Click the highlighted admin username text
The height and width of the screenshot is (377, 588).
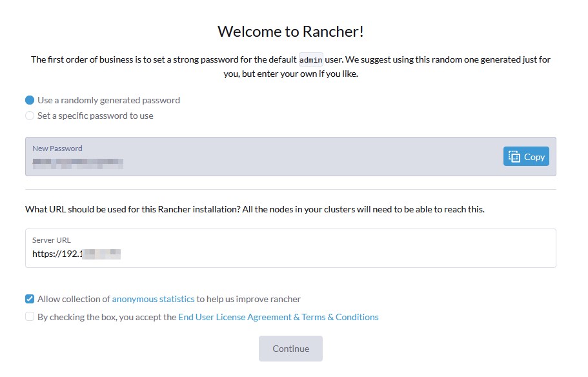(x=310, y=59)
